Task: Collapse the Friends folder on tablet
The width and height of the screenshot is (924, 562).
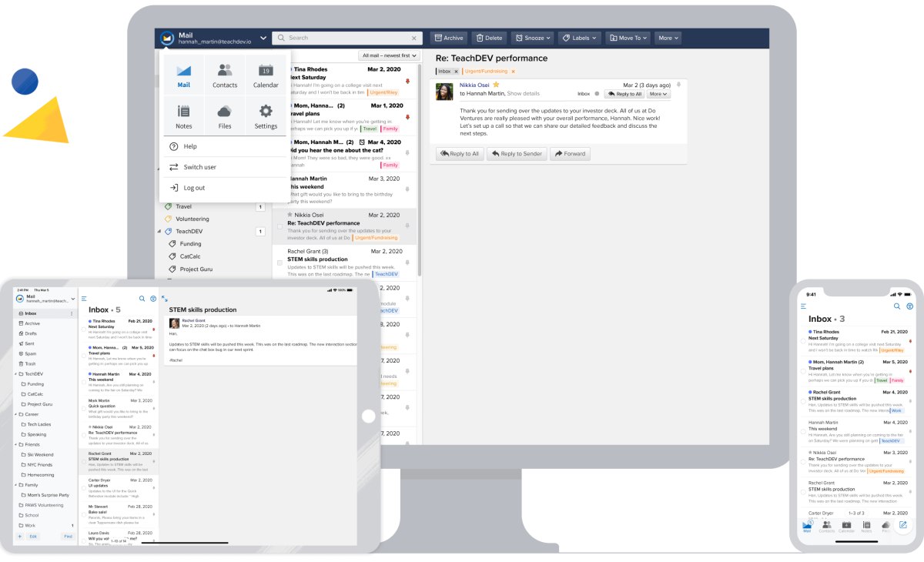Action: (17, 444)
